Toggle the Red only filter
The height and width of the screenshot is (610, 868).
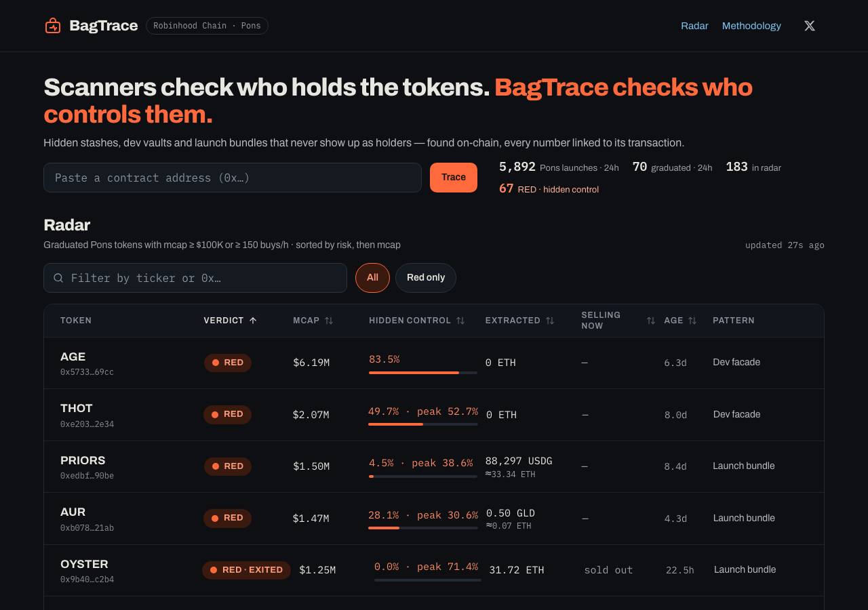coord(426,278)
